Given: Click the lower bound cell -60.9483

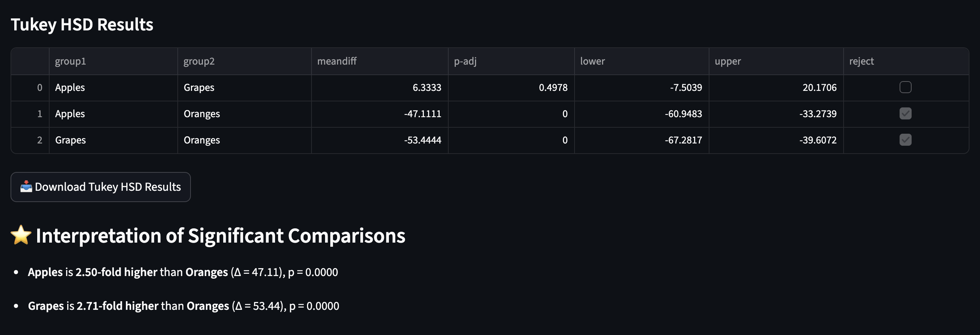Looking at the screenshot, I should (641, 114).
